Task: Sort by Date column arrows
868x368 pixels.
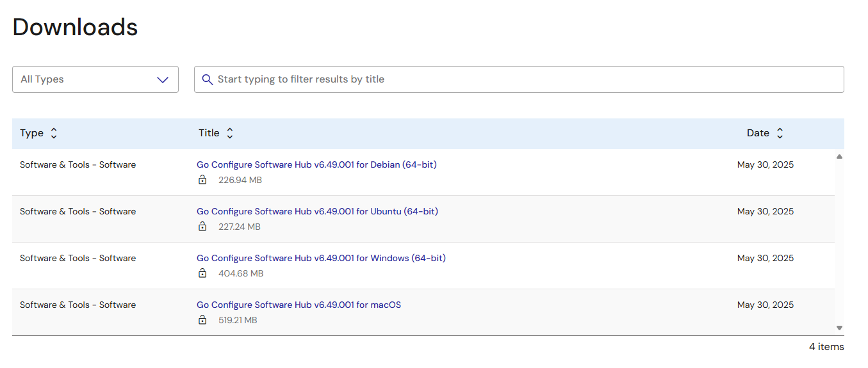Action: (x=780, y=133)
